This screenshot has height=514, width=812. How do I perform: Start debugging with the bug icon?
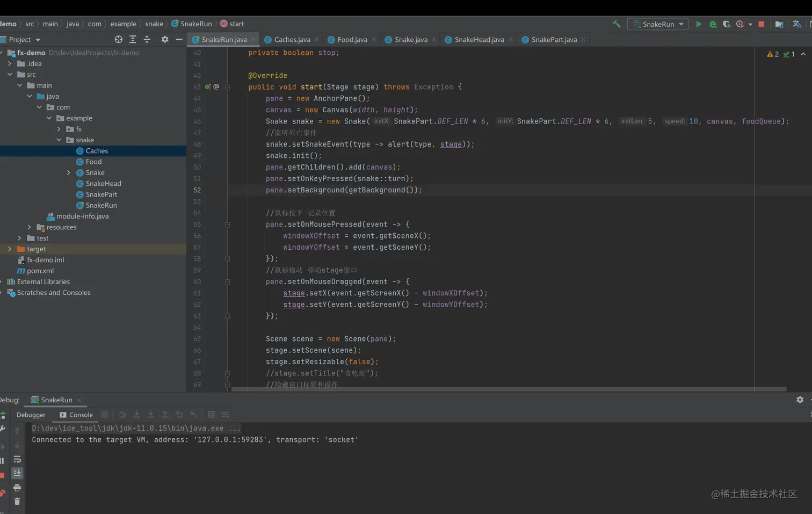[713, 24]
